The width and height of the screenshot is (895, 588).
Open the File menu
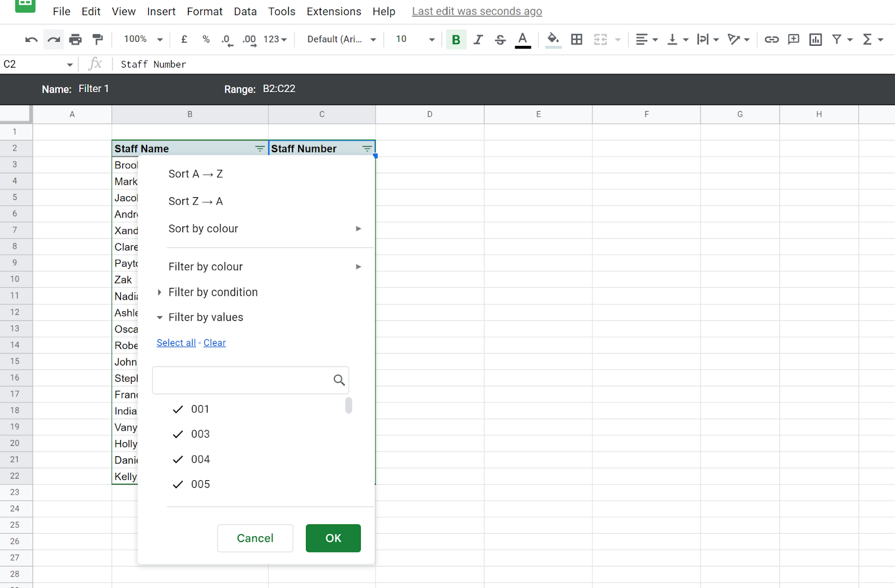coord(62,11)
